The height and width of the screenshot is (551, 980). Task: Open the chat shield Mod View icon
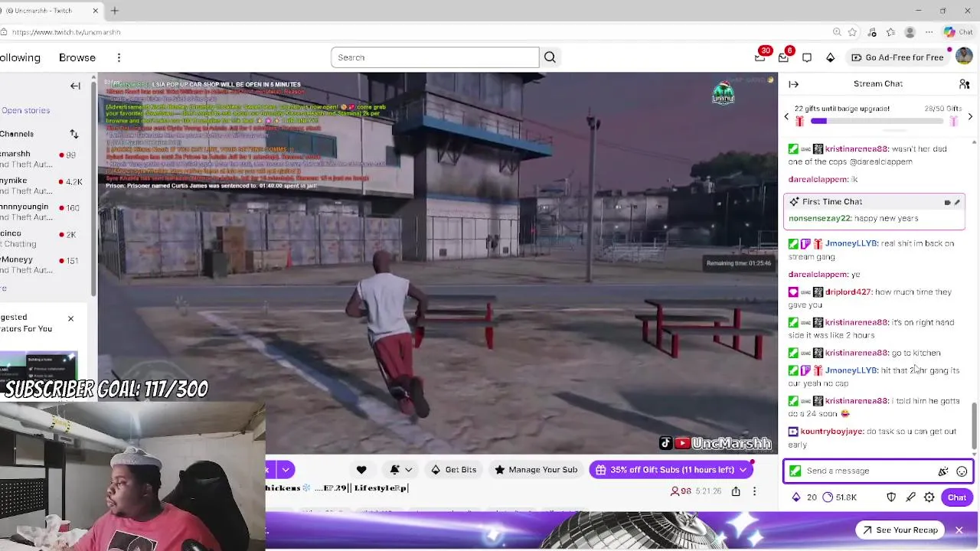coord(891,497)
